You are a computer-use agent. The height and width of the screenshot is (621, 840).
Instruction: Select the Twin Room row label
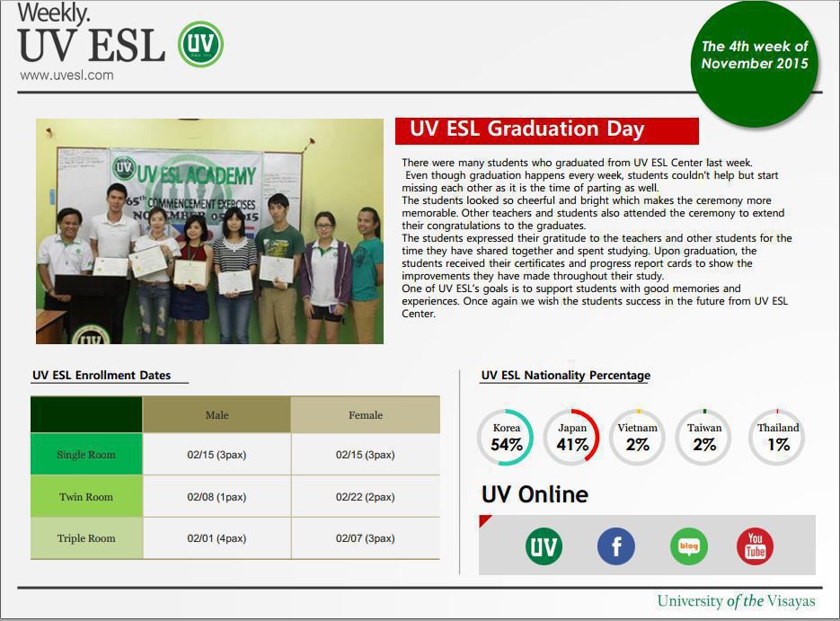[x=86, y=497]
